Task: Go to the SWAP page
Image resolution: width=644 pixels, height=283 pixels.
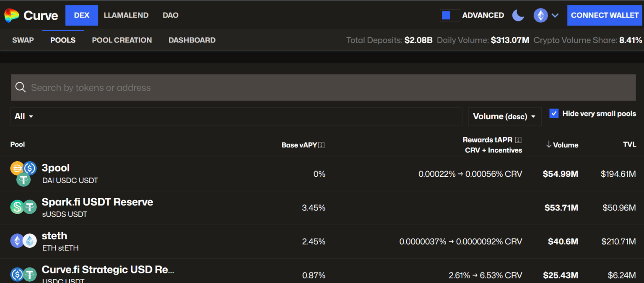Action: pyautogui.click(x=23, y=40)
